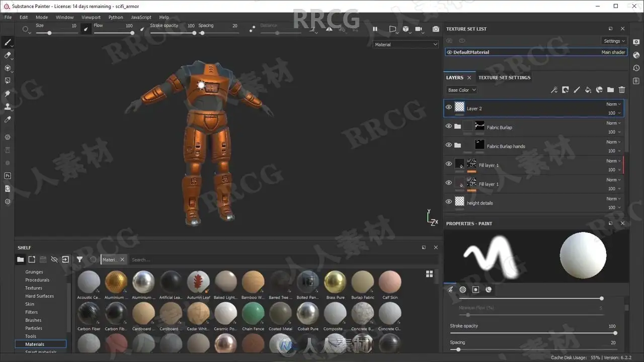Screen dimensions: 644x362
Task: Hide the Fabric Burlap folder layer
Action: [x=449, y=126]
